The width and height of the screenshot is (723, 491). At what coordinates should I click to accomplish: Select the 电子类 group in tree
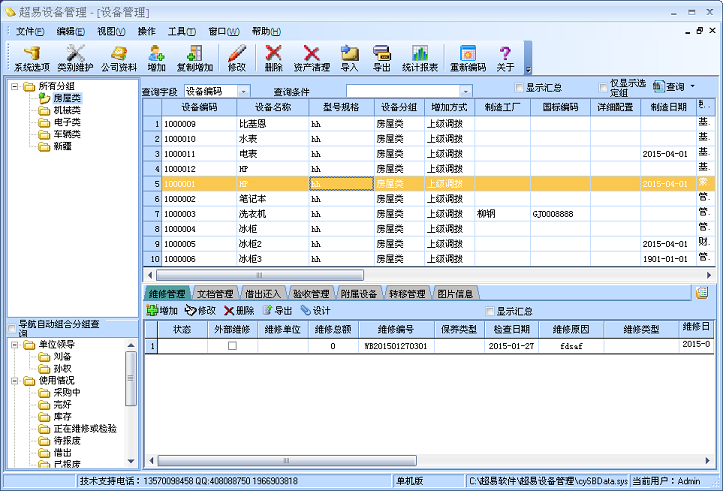click(66, 122)
